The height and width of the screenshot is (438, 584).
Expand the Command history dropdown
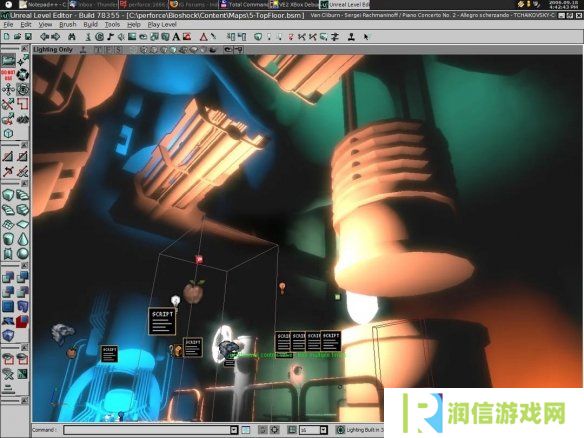[234, 430]
